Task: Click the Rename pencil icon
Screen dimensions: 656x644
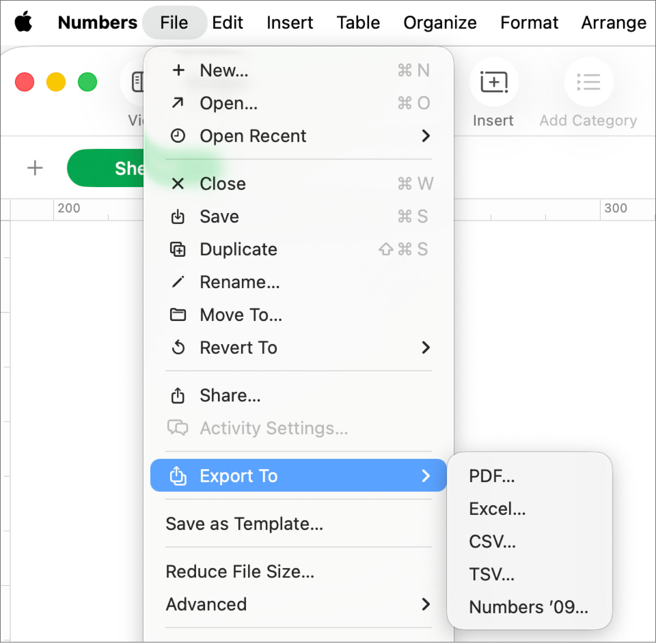Action: pyautogui.click(x=178, y=282)
